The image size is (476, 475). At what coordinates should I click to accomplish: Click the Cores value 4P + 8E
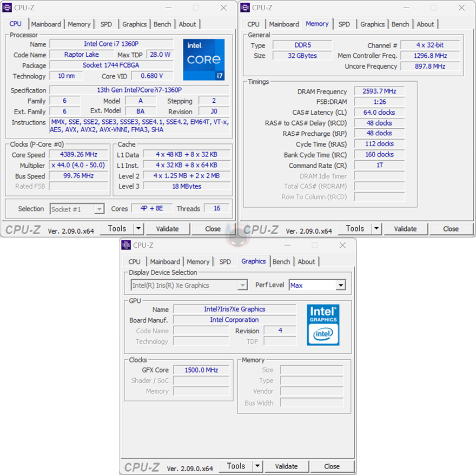click(152, 208)
